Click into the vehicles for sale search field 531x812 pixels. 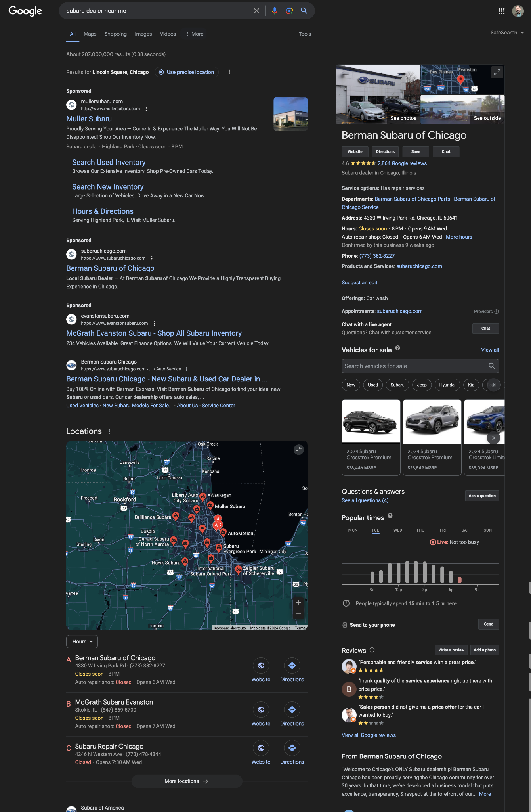420,366
